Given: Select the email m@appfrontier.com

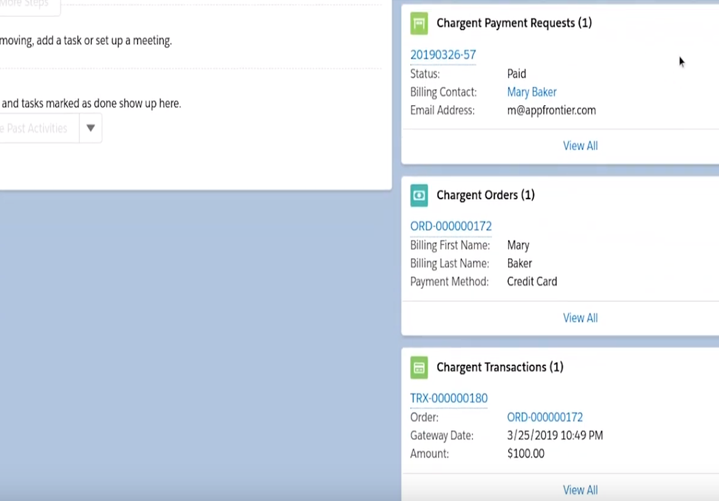Looking at the screenshot, I should (551, 110).
